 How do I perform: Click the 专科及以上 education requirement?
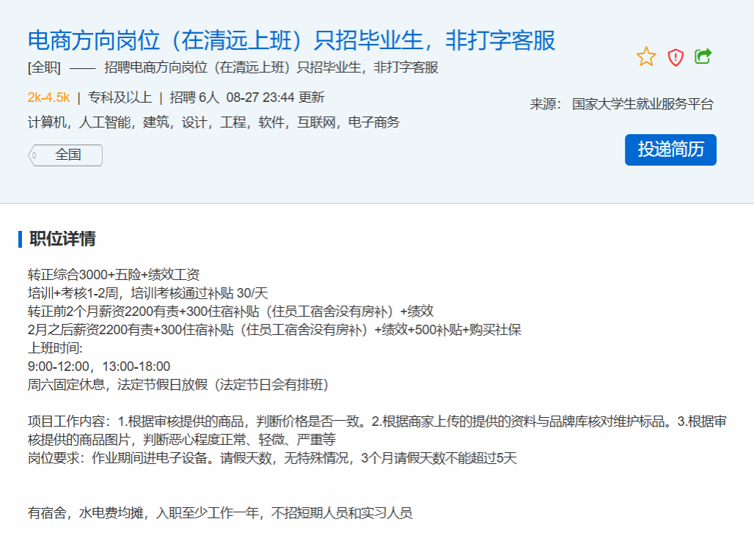[x=120, y=97]
